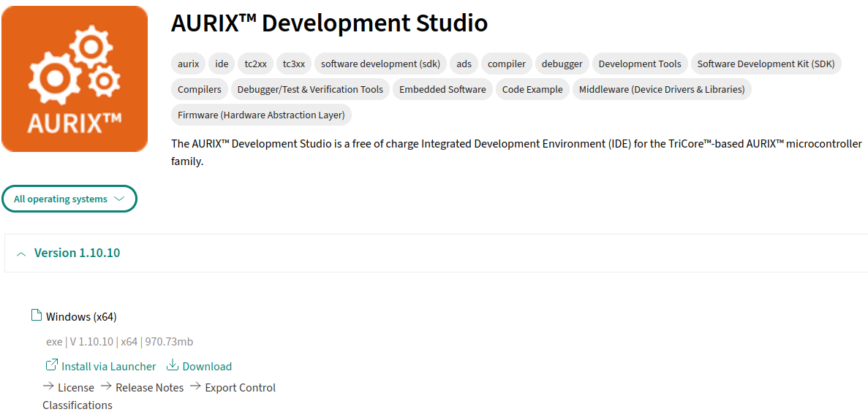868x420 pixels.
Task: Select the Compilers tag
Action: point(200,89)
